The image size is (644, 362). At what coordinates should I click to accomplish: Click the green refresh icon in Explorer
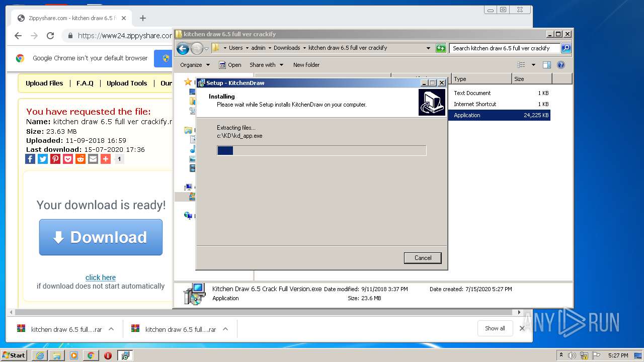[x=441, y=48]
